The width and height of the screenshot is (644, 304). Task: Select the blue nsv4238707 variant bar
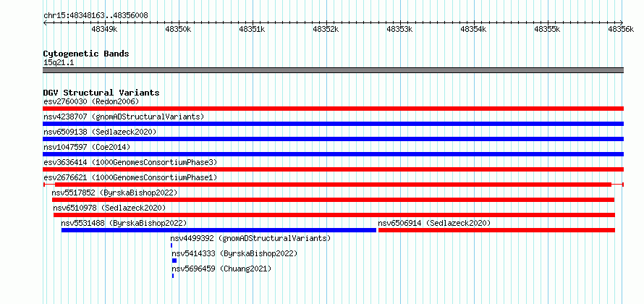[333, 124]
